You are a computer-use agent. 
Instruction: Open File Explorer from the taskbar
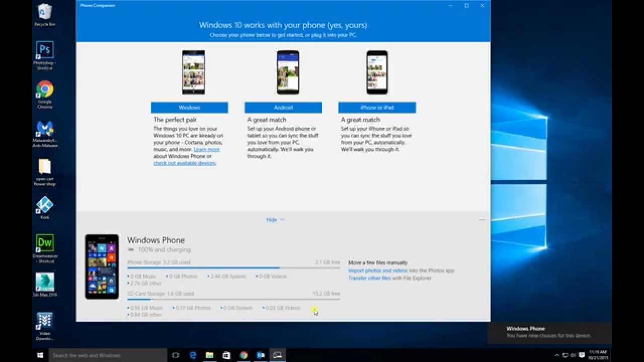tap(210, 355)
